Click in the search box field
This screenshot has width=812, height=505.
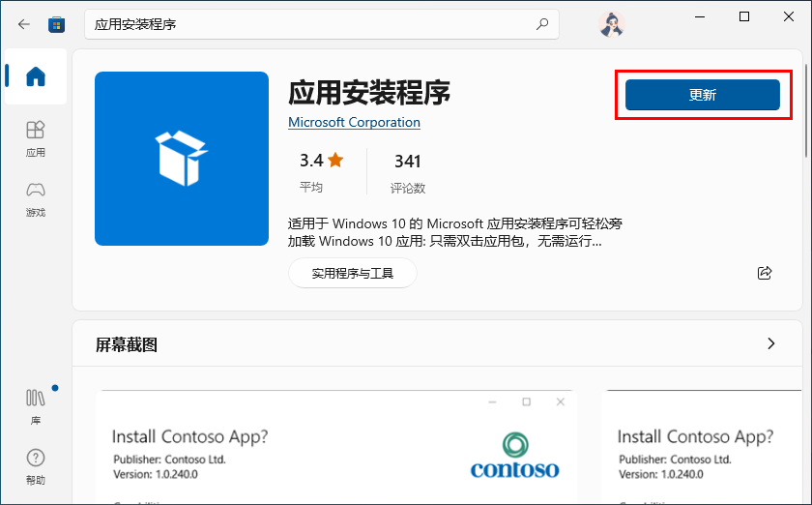click(x=322, y=24)
